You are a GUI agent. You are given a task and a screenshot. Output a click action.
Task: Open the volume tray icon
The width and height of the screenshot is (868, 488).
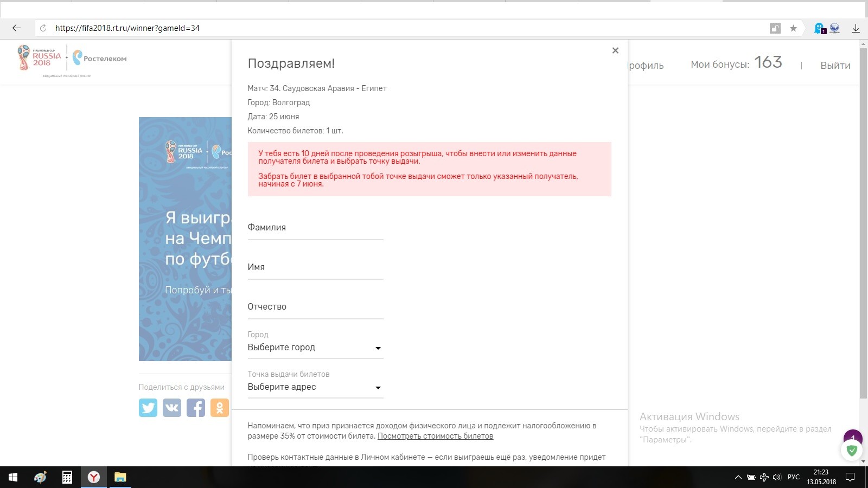pos(777,477)
